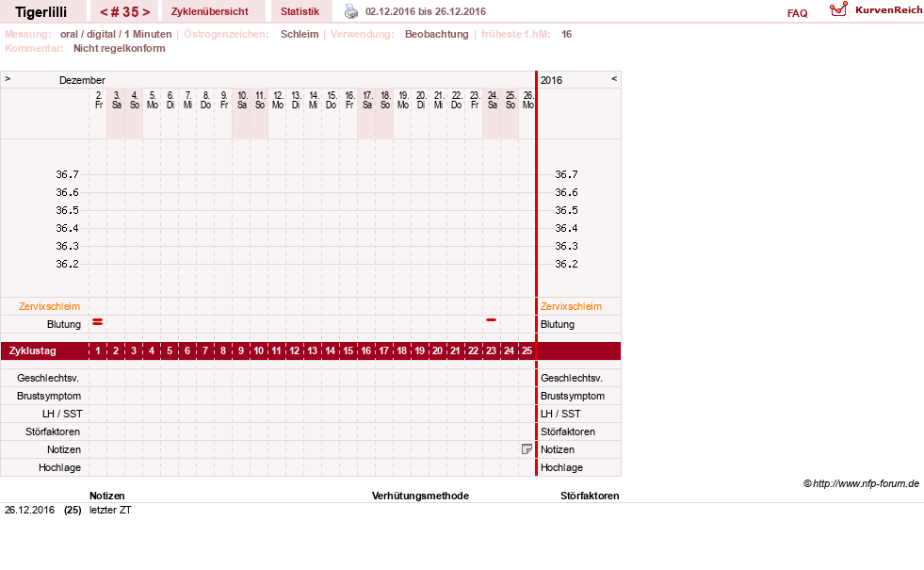Click the 'Nicht regelkonform' comment text
Viewport: 924px width, 570px height.
(x=119, y=48)
